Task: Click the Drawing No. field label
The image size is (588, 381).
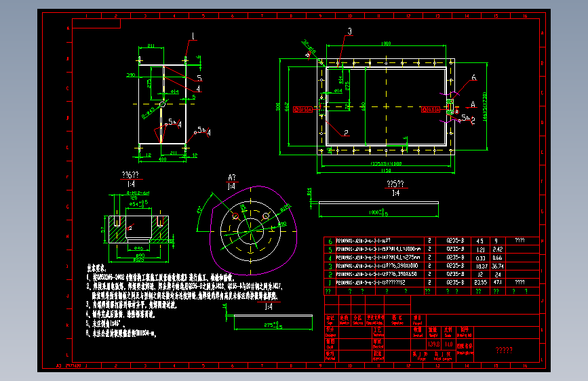Action: (x=465, y=332)
